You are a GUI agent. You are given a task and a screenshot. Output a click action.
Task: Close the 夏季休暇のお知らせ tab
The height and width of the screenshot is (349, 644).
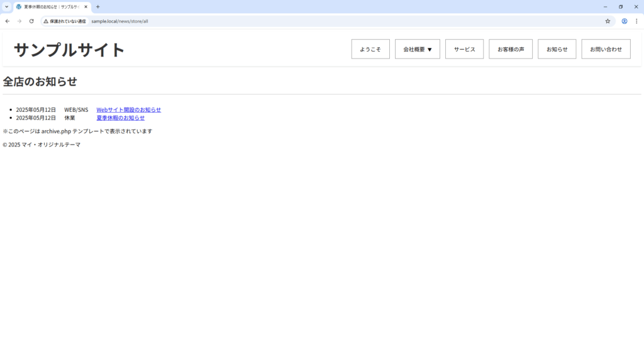tap(86, 6)
